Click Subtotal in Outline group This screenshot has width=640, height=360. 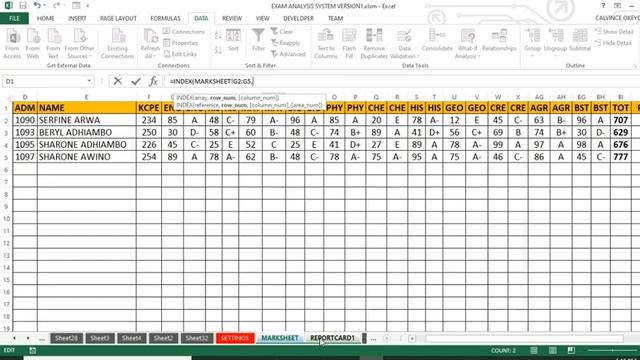pos(580,40)
